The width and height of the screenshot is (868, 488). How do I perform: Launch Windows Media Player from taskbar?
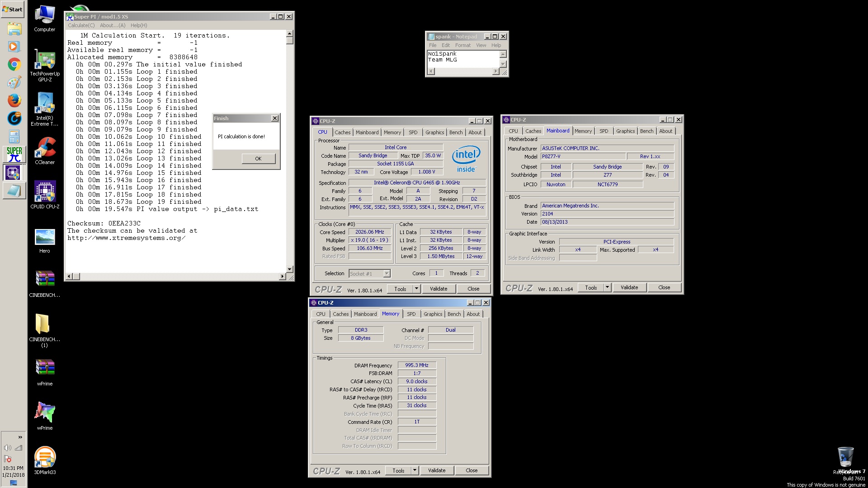coord(14,47)
